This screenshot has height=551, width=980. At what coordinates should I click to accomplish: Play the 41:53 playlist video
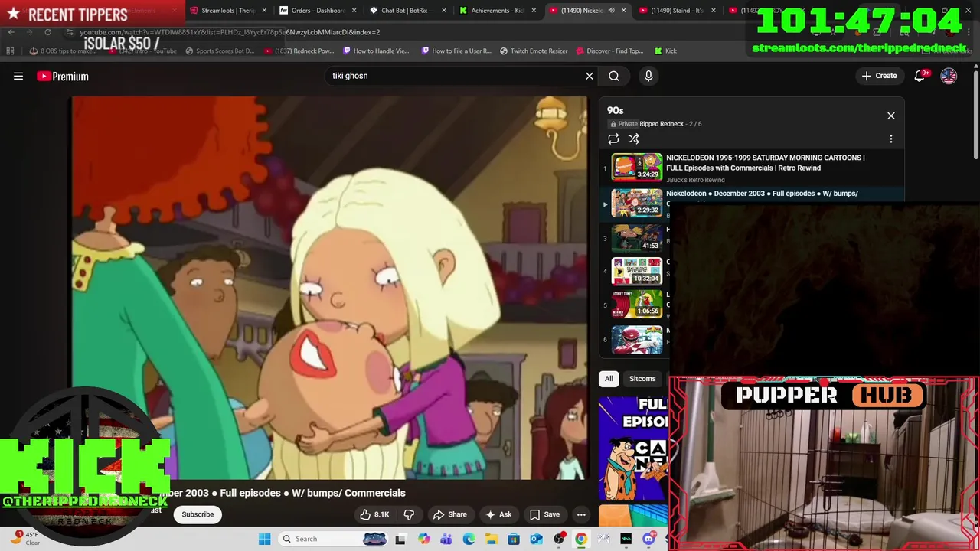(x=637, y=237)
